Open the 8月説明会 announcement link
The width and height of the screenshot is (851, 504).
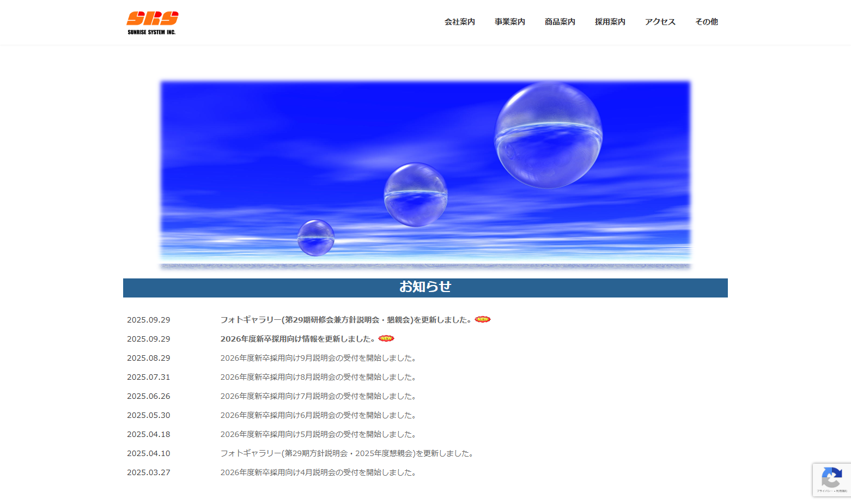pos(319,377)
